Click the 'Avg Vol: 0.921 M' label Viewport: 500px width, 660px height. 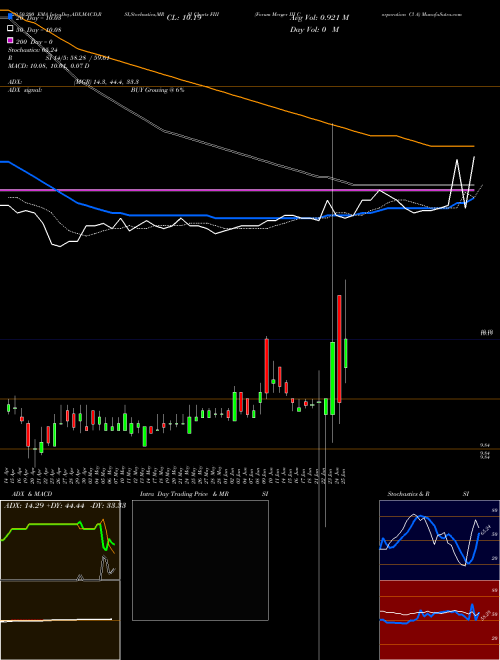(319, 18)
